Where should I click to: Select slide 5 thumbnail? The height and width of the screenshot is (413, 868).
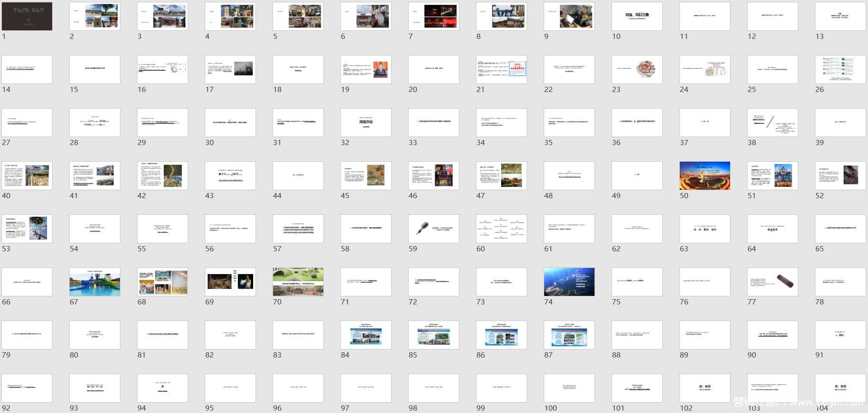pyautogui.click(x=298, y=16)
